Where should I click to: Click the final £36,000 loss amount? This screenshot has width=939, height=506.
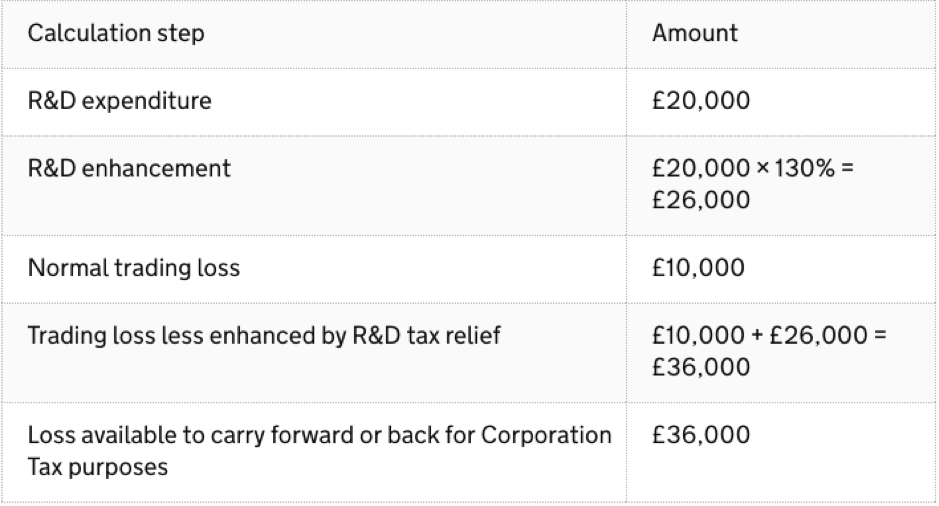point(701,435)
